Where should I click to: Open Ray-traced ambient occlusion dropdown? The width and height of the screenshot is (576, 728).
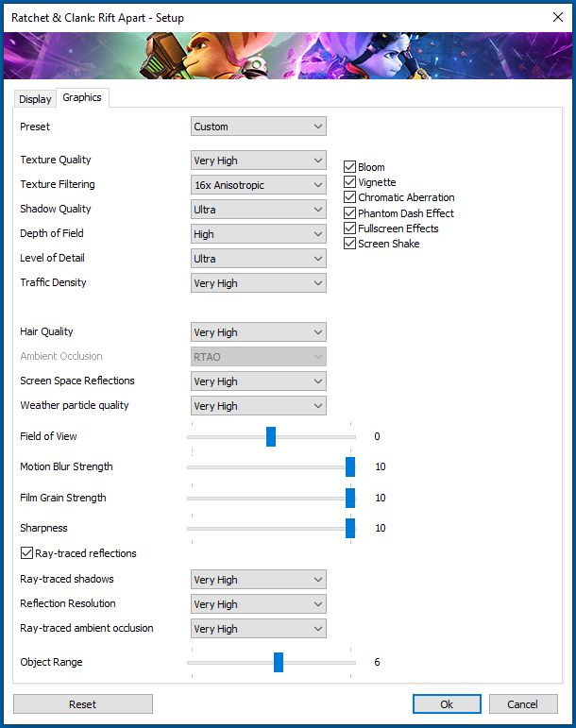tap(259, 629)
